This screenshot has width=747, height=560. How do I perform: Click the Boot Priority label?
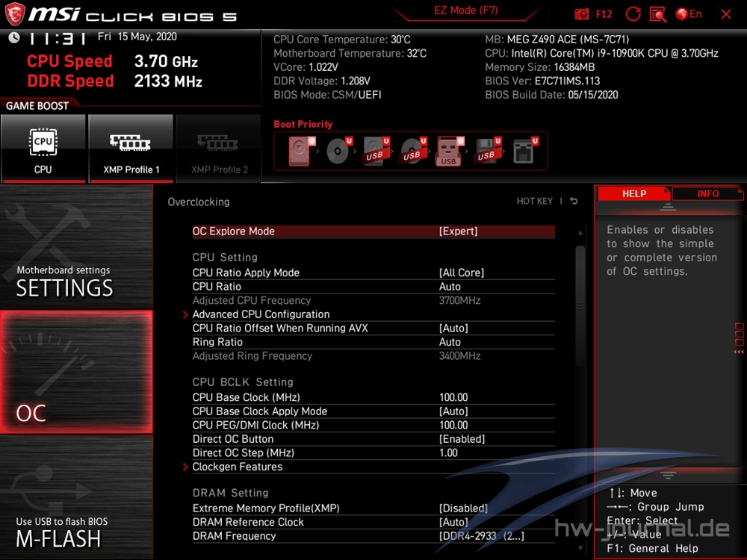coord(303,124)
